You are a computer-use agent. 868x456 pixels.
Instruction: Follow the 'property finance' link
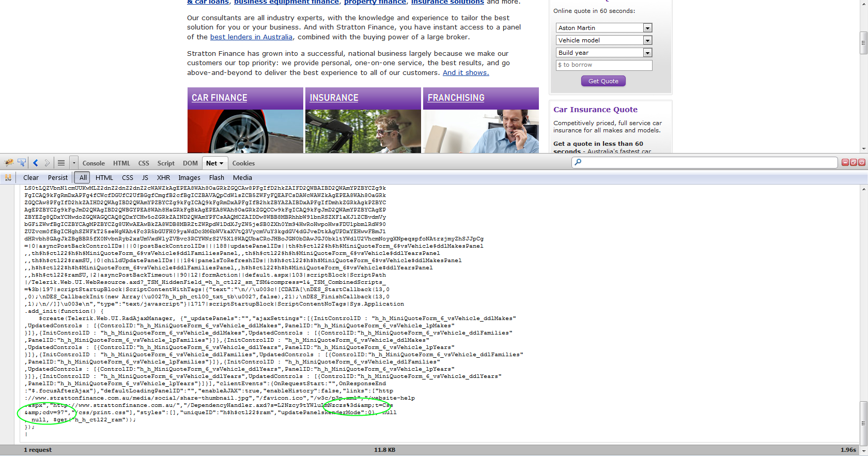click(x=375, y=2)
